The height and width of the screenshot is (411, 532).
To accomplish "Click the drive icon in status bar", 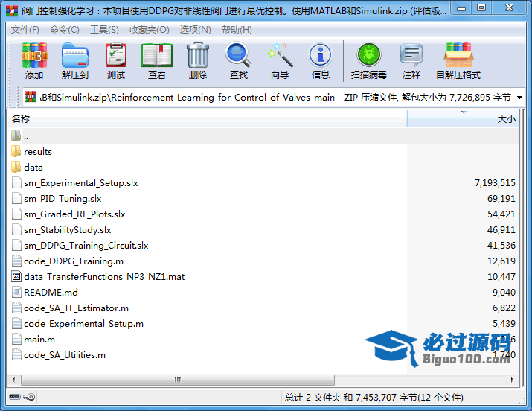I will tap(15, 397).
